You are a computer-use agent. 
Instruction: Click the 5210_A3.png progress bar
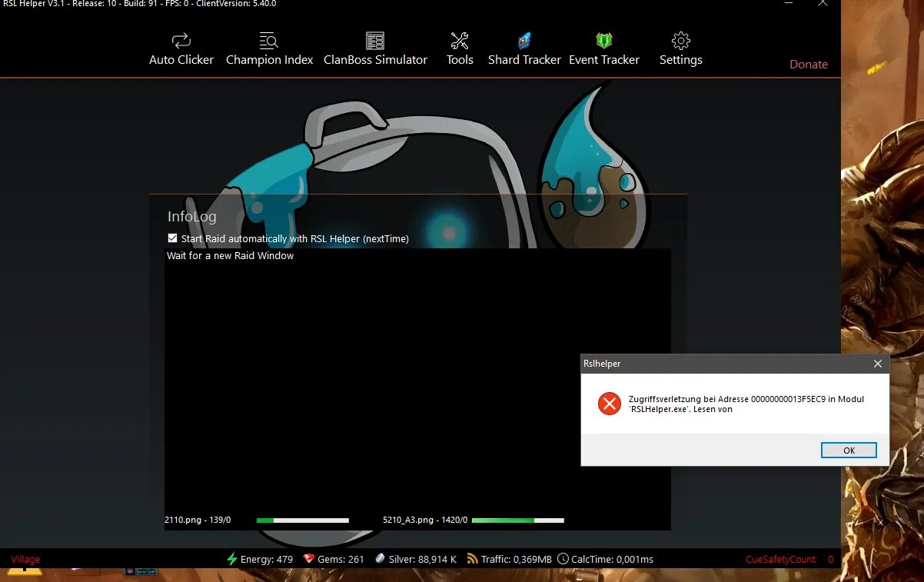click(x=518, y=520)
